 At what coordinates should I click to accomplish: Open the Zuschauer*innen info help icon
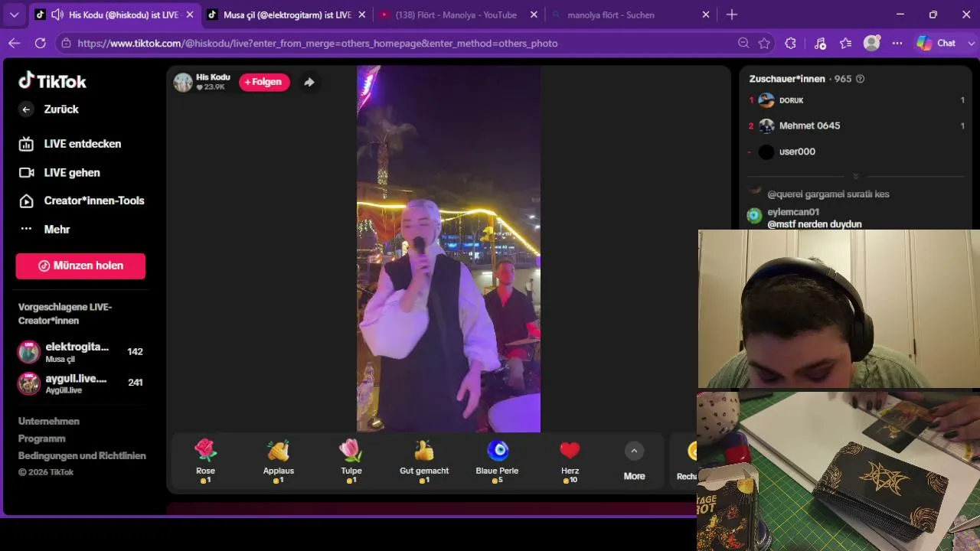pos(860,79)
